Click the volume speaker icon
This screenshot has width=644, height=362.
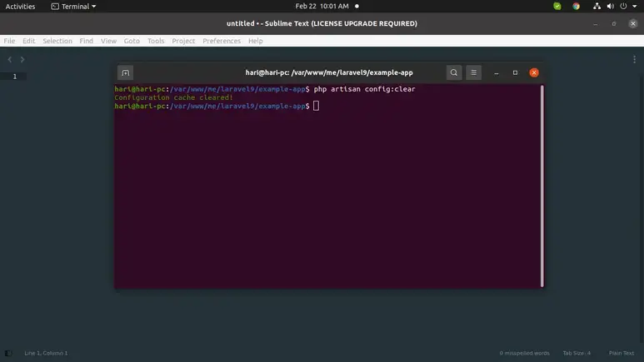[610, 6]
